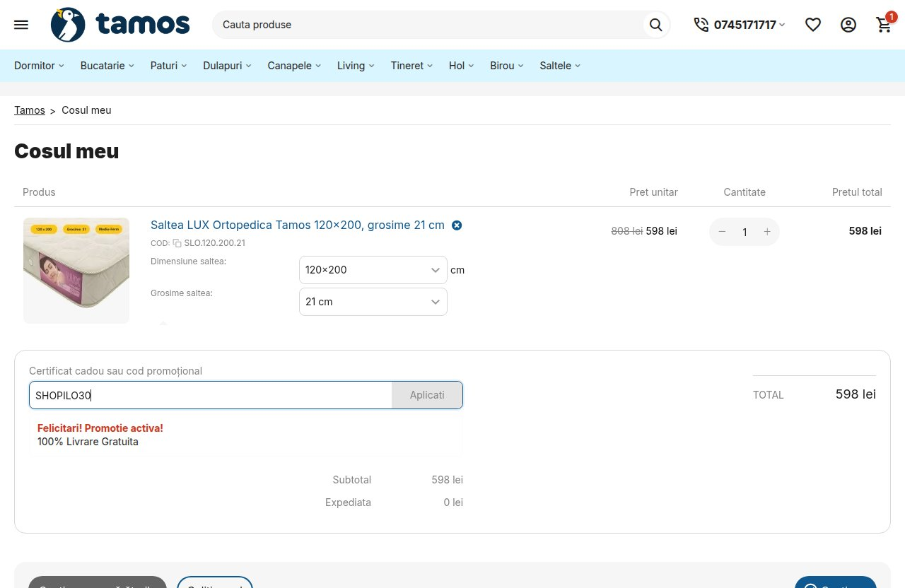
Task: Click the Subtotal label
Action: 352,480
